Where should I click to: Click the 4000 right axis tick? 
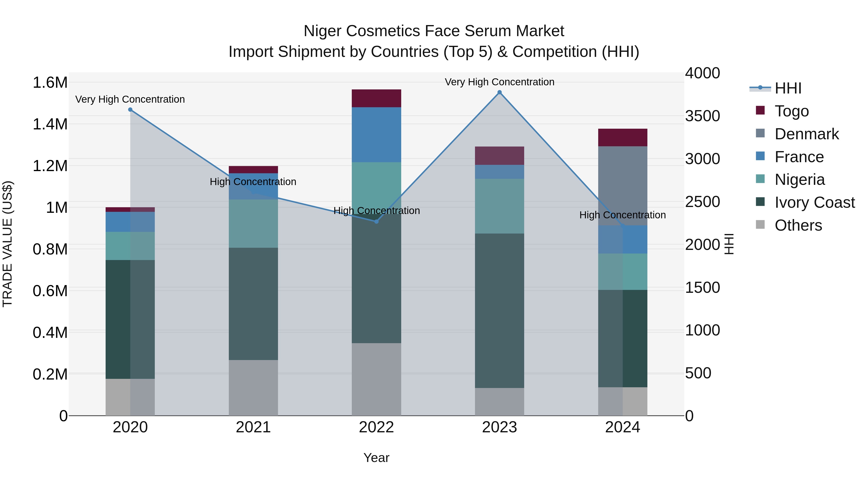click(x=703, y=73)
